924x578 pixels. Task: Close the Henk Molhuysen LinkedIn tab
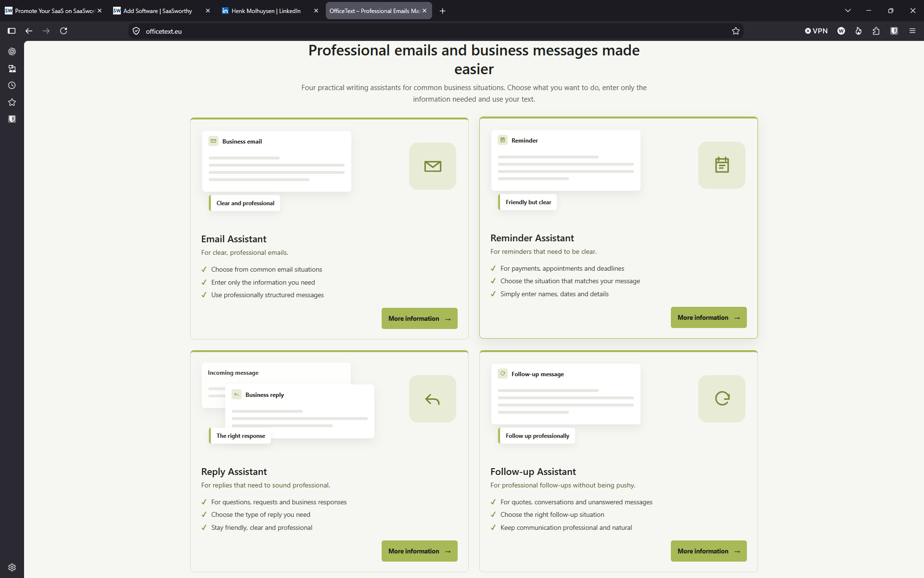tap(316, 11)
